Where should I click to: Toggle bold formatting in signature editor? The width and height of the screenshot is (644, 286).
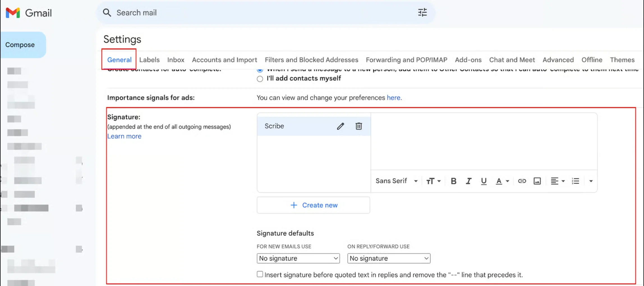(454, 181)
